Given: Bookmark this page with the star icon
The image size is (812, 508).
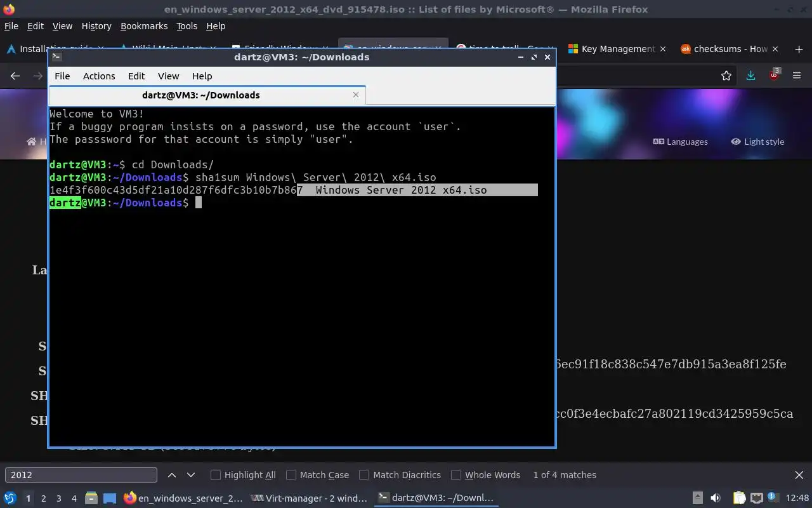Looking at the screenshot, I should click(726, 76).
